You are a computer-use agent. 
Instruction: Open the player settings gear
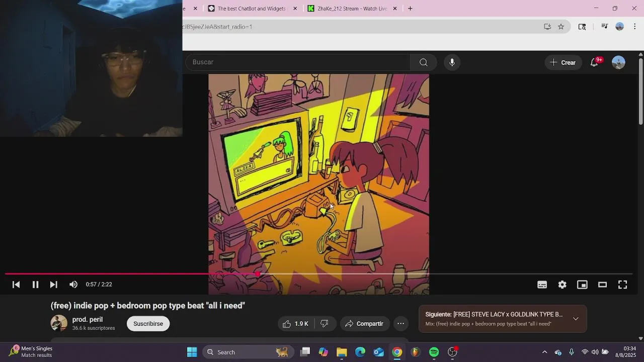[x=562, y=285]
